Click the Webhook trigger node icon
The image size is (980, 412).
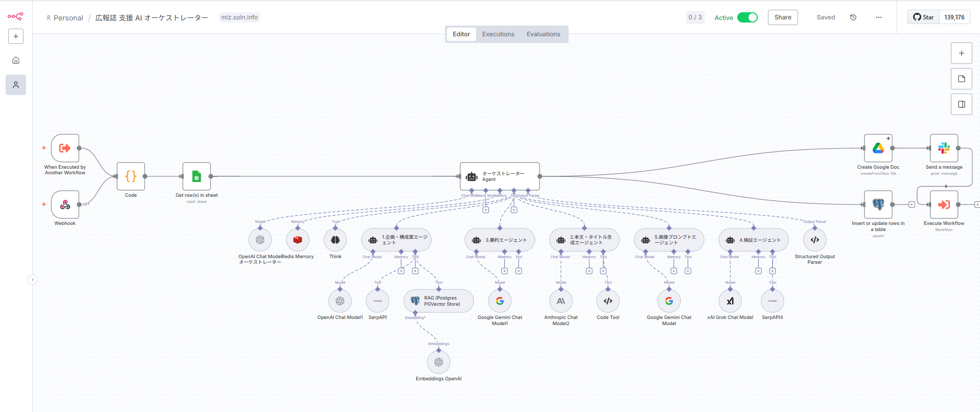click(x=65, y=204)
